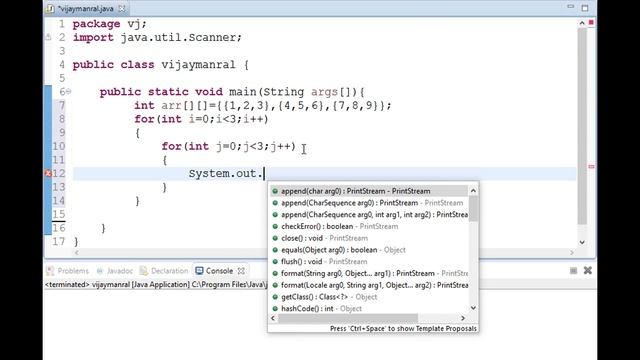
Task: Click the outer for loop on line 8
Action: pyautogui.click(x=201, y=119)
